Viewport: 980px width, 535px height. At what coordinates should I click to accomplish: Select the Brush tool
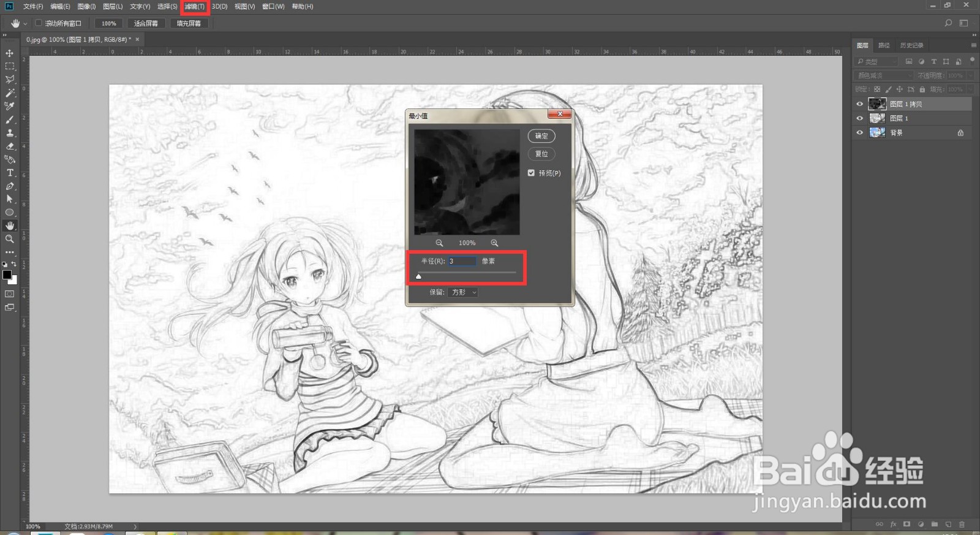tap(10, 120)
